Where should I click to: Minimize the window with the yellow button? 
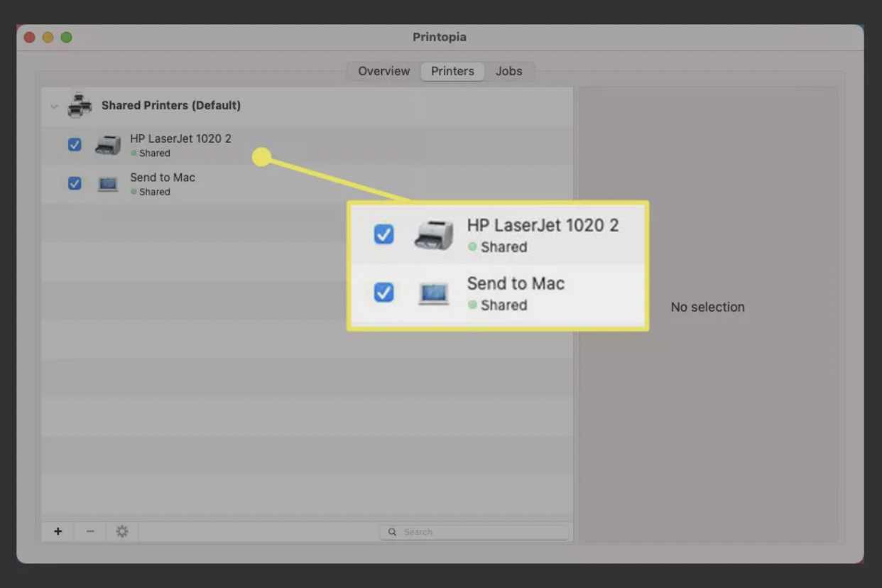pyautogui.click(x=48, y=37)
